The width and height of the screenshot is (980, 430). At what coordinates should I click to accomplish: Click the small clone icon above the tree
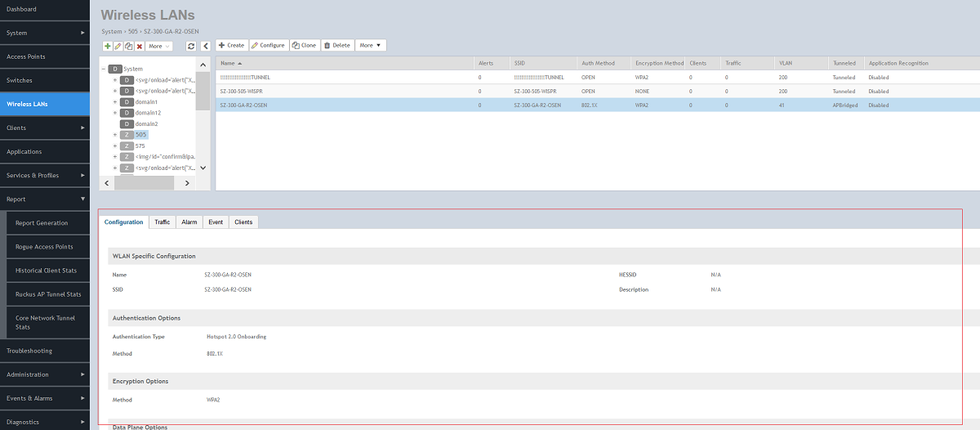[x=129, y=46]
